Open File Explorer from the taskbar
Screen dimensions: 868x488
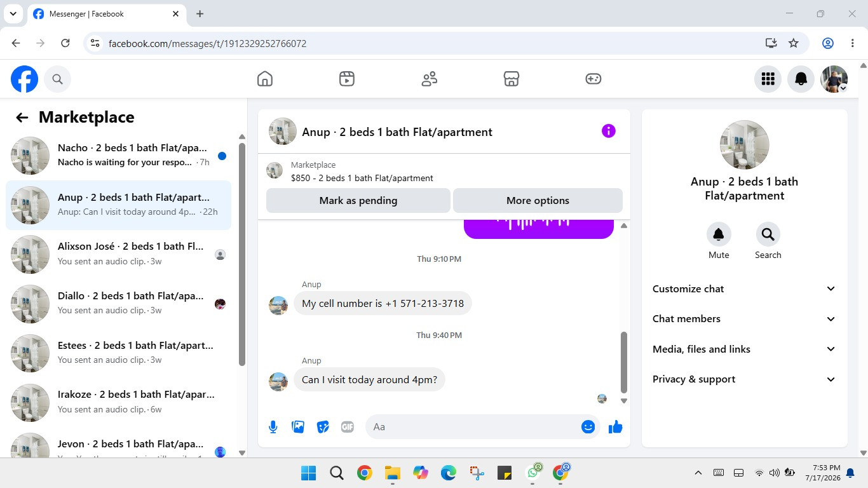click(x=393, y=473)
